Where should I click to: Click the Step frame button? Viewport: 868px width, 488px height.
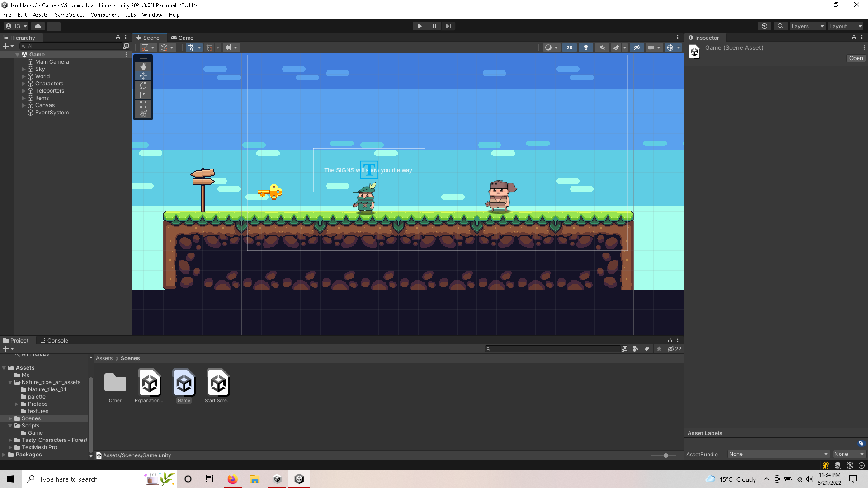coord(448,26)
